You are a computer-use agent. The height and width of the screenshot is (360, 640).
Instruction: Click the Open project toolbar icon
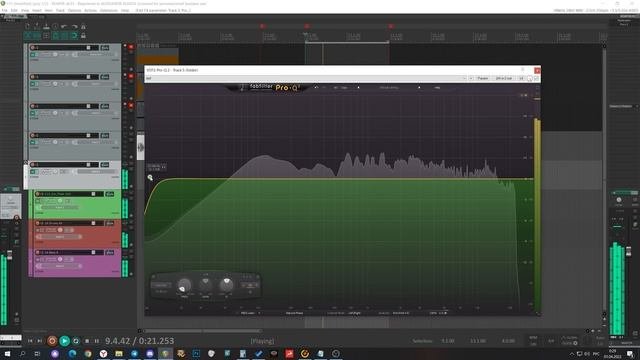click(x=37, y=27)
